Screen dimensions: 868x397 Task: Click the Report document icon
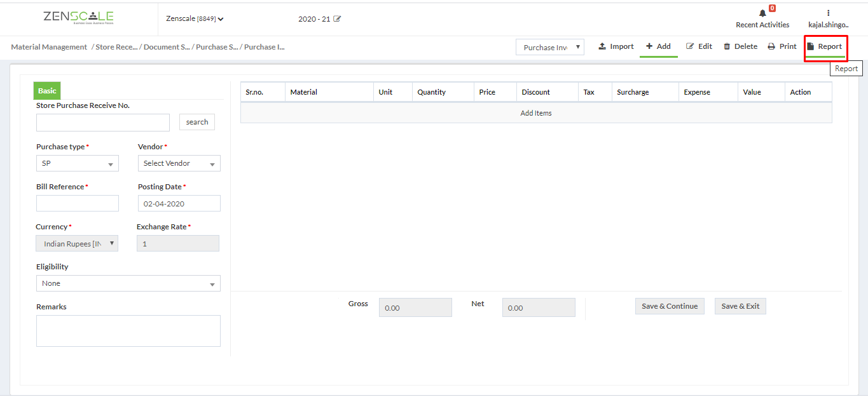point(811,46)
